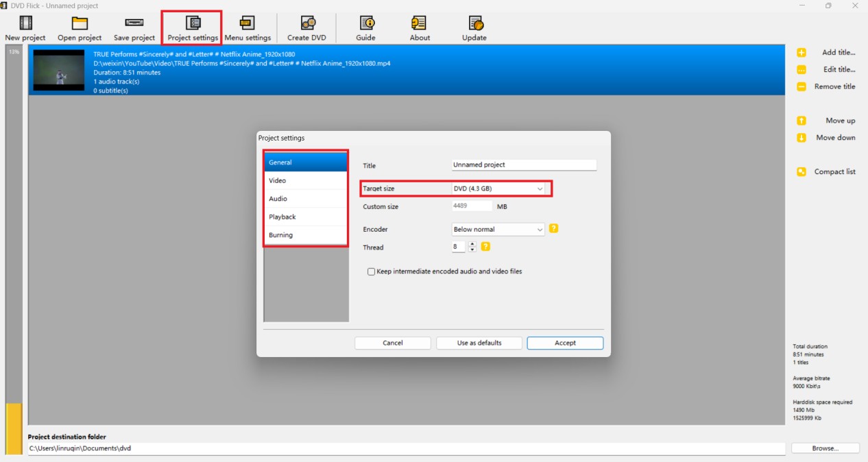This screenshot has height=462, width=868.
Task: Click the Title field containing Unnamed project
Action: [525, 165]
